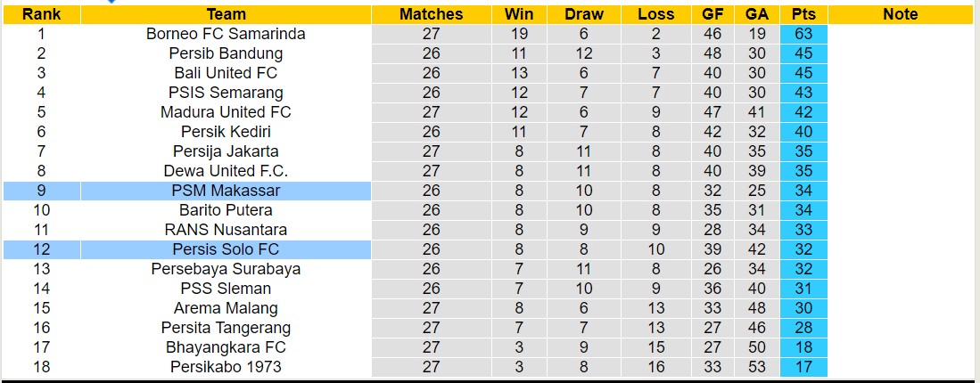Select Bali United FC in the table
Screen dimensions: 980x383
[x=226, y=73]
